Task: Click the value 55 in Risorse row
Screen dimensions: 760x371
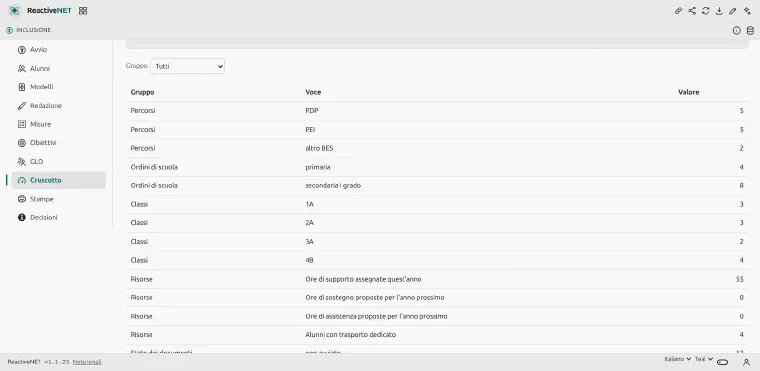Action: tap(740, 279)
